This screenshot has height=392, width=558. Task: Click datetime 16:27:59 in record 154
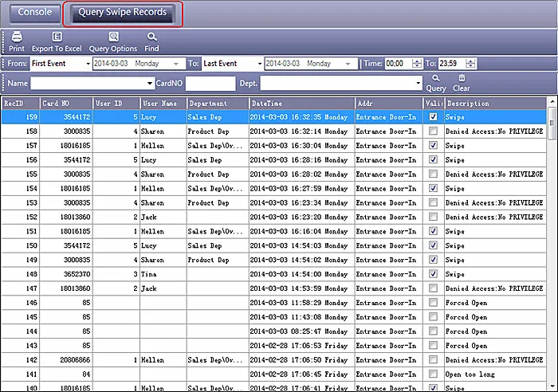pos(299,189)
